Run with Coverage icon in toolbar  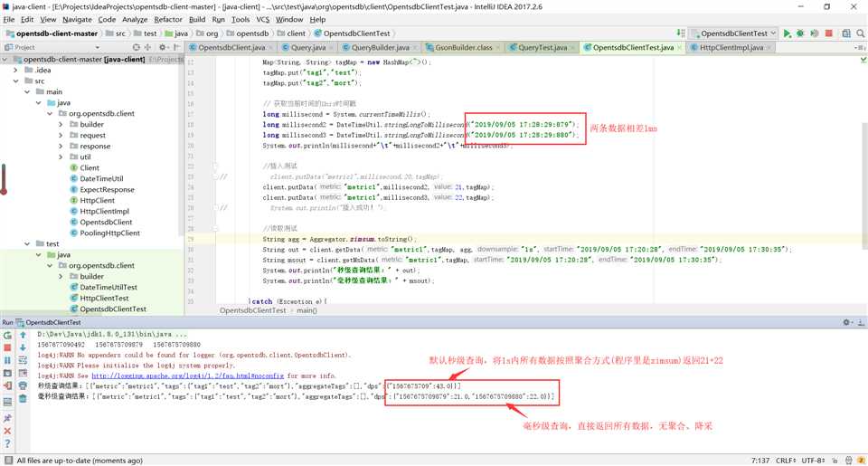(815, 33)
